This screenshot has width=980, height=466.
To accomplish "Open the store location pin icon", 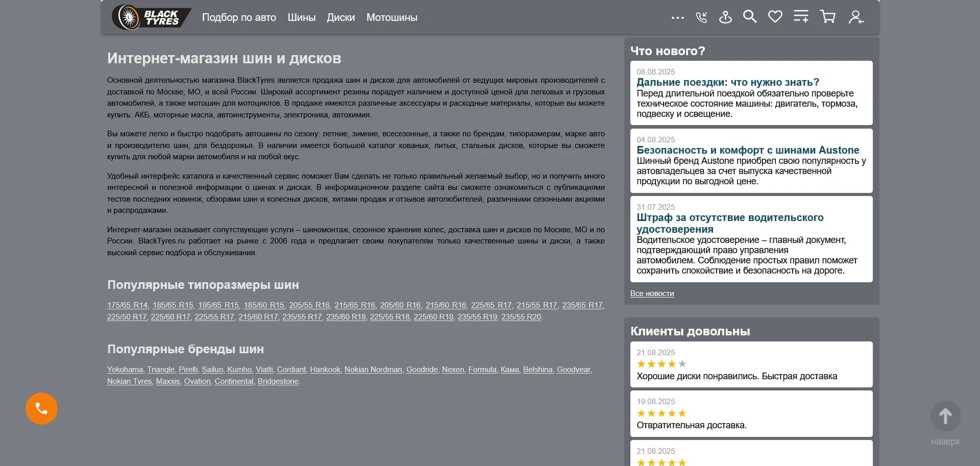I will pos(725,17).
